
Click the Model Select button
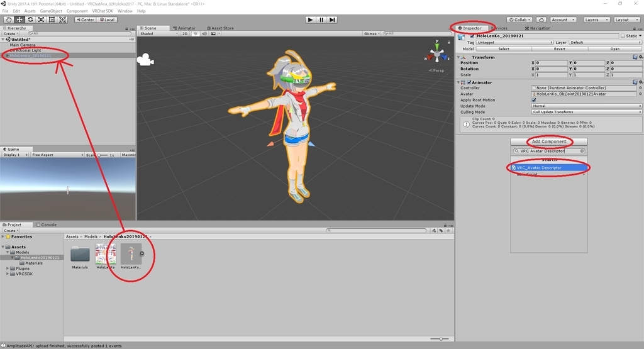(504, 49)
